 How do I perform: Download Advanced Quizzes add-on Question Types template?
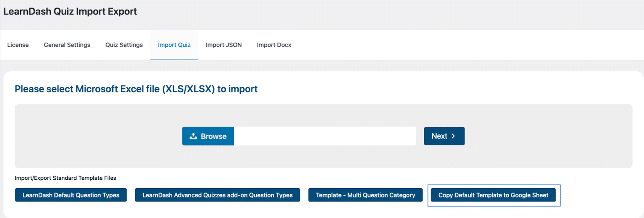[x=217, y=195]
